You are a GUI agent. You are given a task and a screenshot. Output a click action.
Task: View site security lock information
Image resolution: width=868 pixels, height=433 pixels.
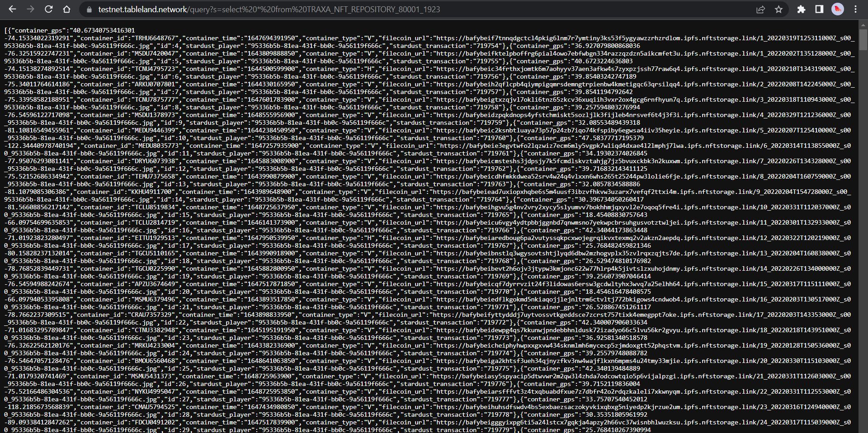click(x=89, y=9)
